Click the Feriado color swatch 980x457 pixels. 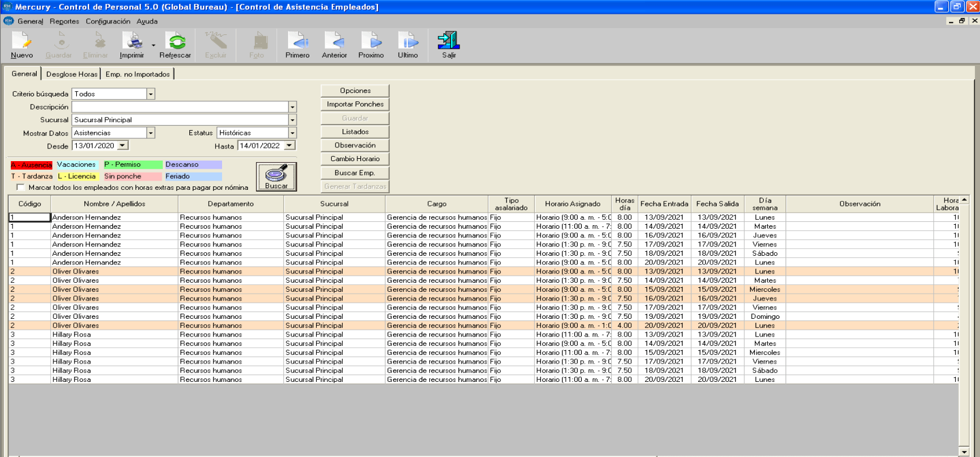(193, 177)
